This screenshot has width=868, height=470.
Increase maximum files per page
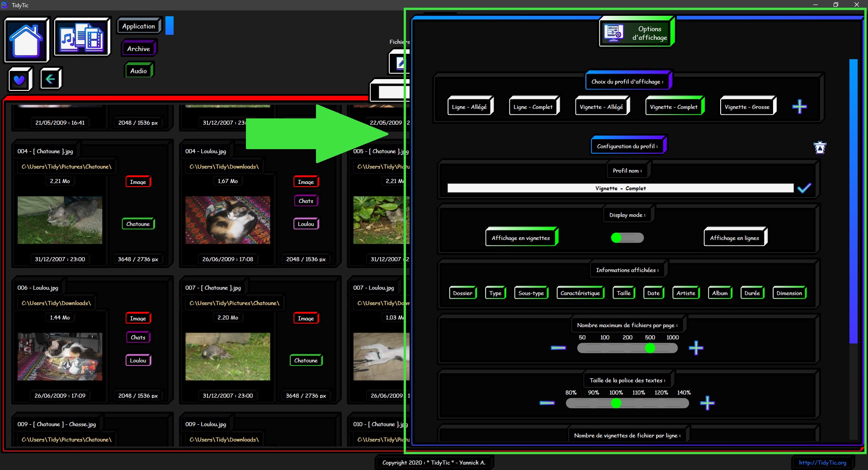point(696,348)
